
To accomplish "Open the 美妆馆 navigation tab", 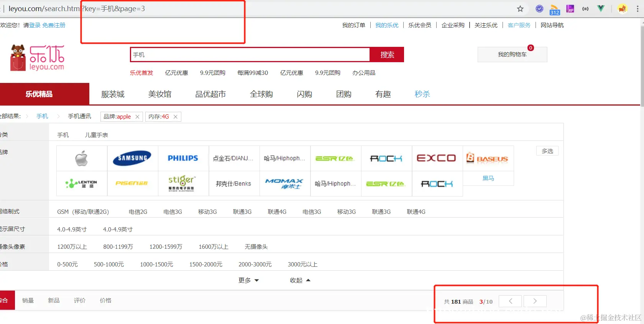I will [x=160, y=94].
